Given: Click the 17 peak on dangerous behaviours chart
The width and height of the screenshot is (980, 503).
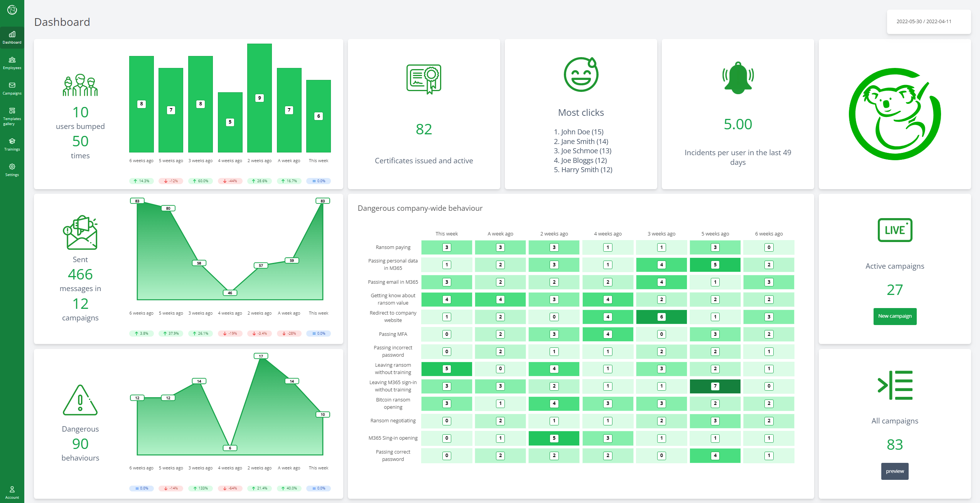Looking at the screenshot, I should (261, 356).
